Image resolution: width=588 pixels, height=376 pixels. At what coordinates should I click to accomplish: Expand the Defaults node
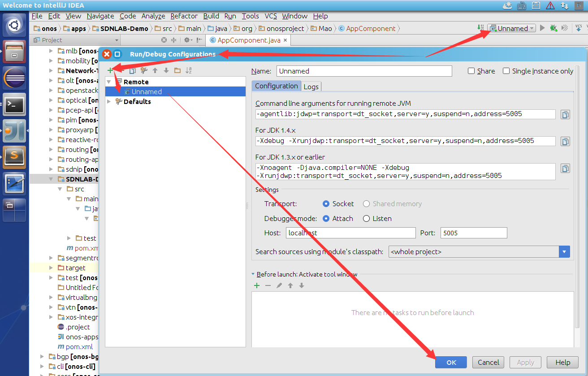[109, 102]
